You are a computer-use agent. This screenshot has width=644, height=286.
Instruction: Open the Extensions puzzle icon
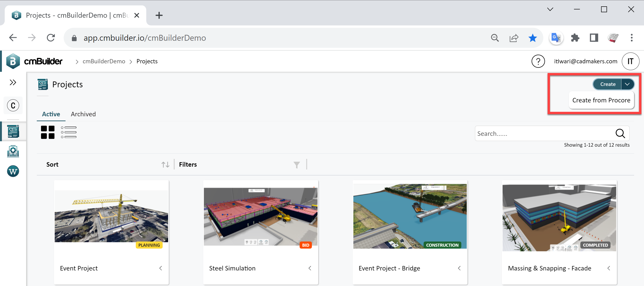coord(575,38)
